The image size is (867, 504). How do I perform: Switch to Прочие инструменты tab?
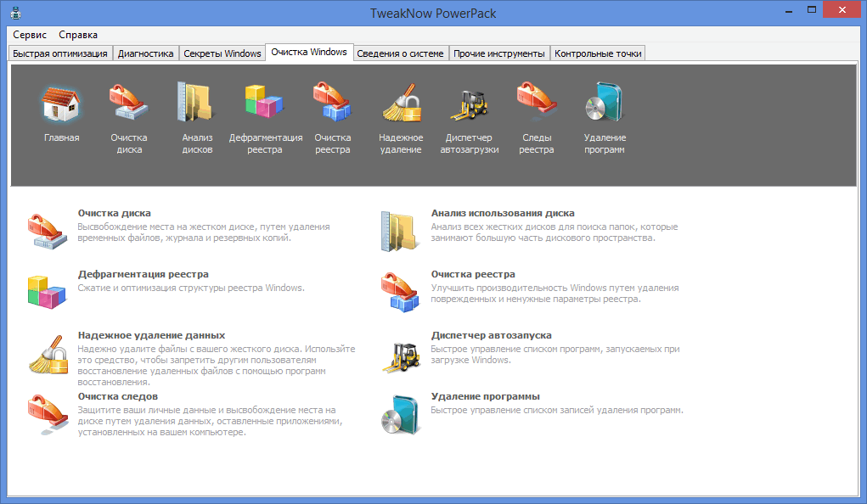pos(499,53)
